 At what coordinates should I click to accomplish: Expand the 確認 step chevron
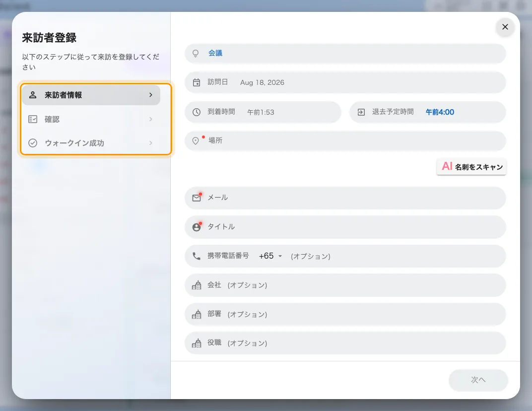click(151, 119)
